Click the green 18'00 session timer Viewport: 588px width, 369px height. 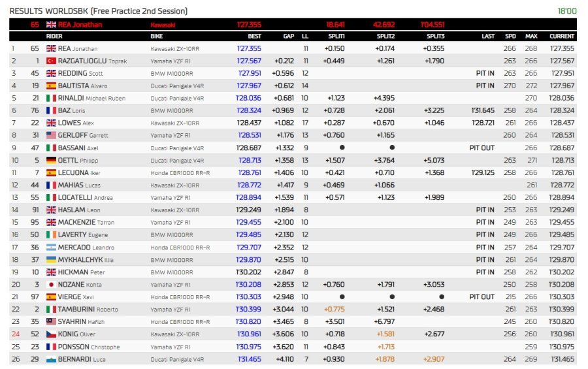point(567,11)
